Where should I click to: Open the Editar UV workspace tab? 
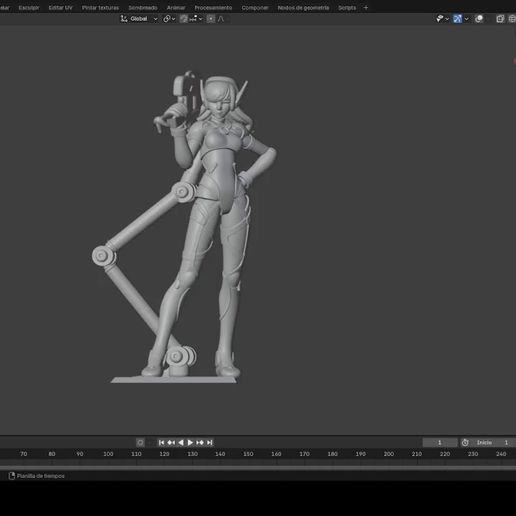(x=60, y=8)
